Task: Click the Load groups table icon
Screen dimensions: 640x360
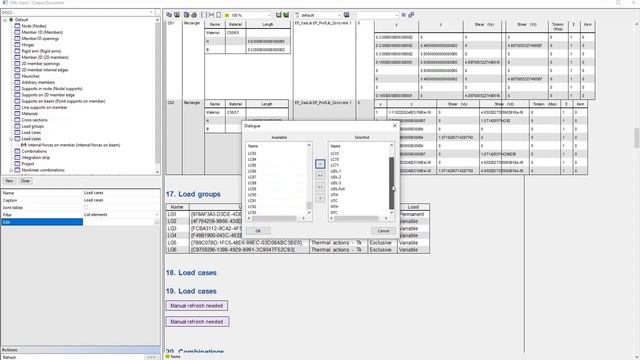Action: (x=17, y=126)
